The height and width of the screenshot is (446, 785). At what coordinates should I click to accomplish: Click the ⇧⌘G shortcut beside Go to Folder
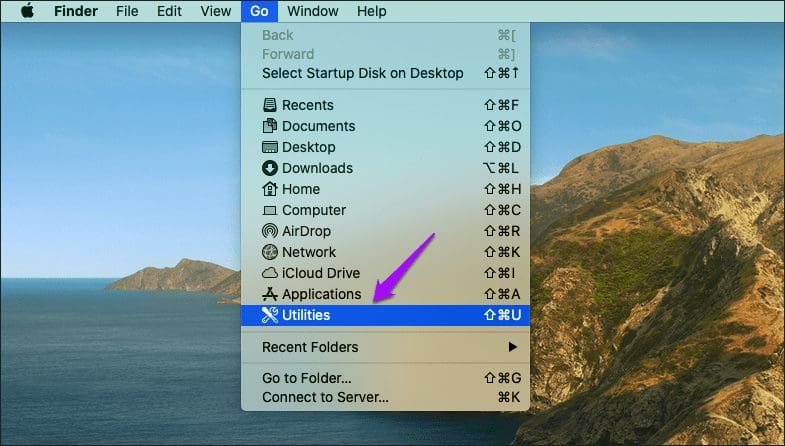click(502, 378)
